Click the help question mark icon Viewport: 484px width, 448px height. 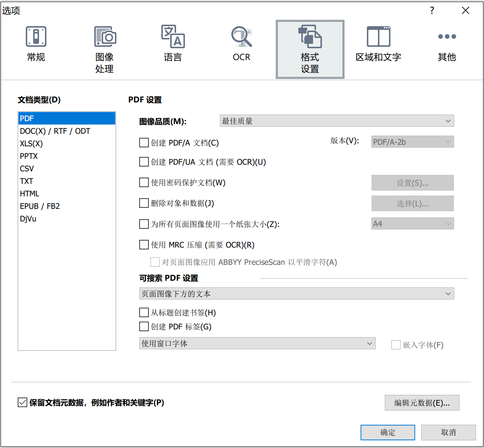tap(432, 10)
